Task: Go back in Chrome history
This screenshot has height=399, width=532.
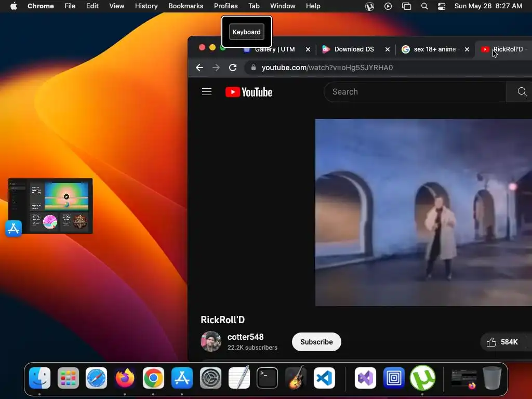Action: pyautogui.click(x=199, y=68)
